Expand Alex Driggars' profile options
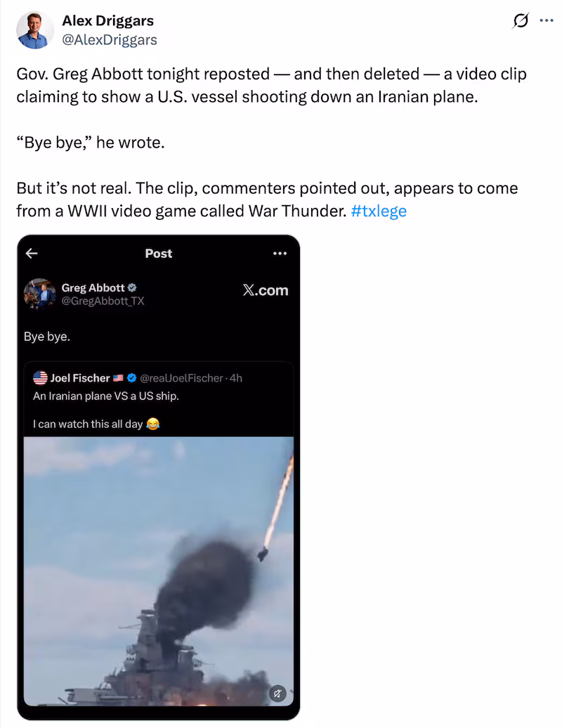 point(547,21)
